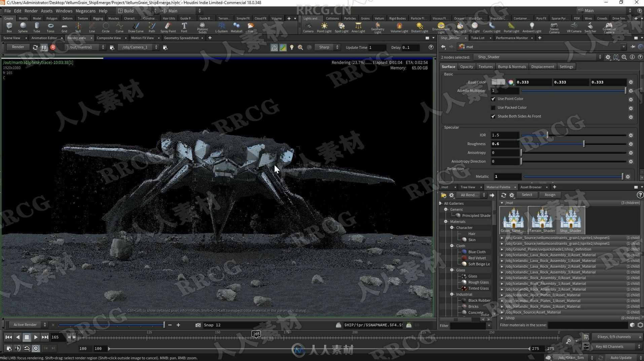Select Rough Glass in the gallery
Image resolution: width=644 pixels, height=361 pixels.
pos(478,282)
